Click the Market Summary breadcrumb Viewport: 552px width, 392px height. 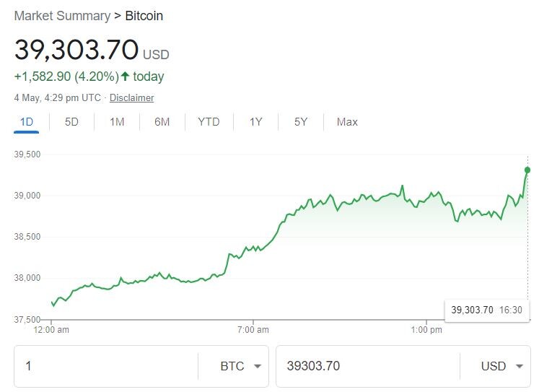[x=62, y=16]
